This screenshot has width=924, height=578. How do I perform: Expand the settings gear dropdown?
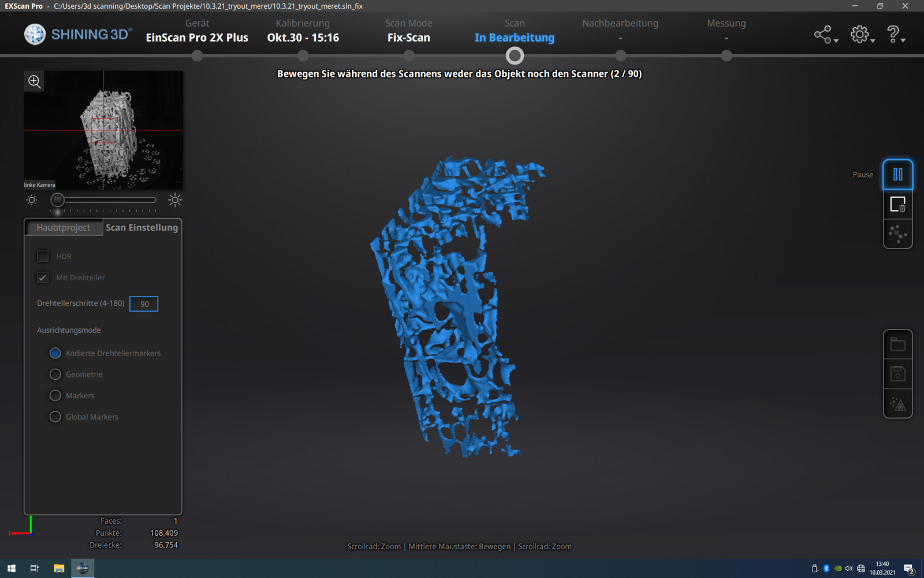point(862,35)
